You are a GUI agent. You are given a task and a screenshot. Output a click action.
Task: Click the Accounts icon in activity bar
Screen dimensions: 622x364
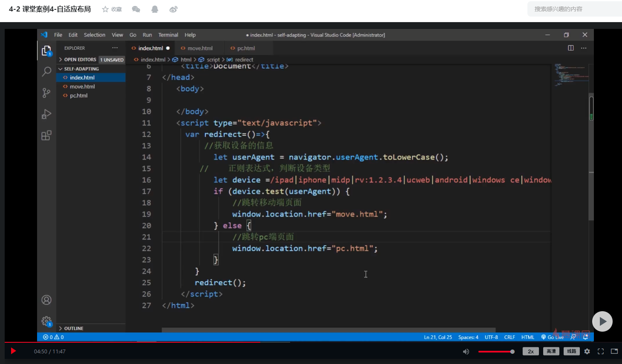coord(46,300)
